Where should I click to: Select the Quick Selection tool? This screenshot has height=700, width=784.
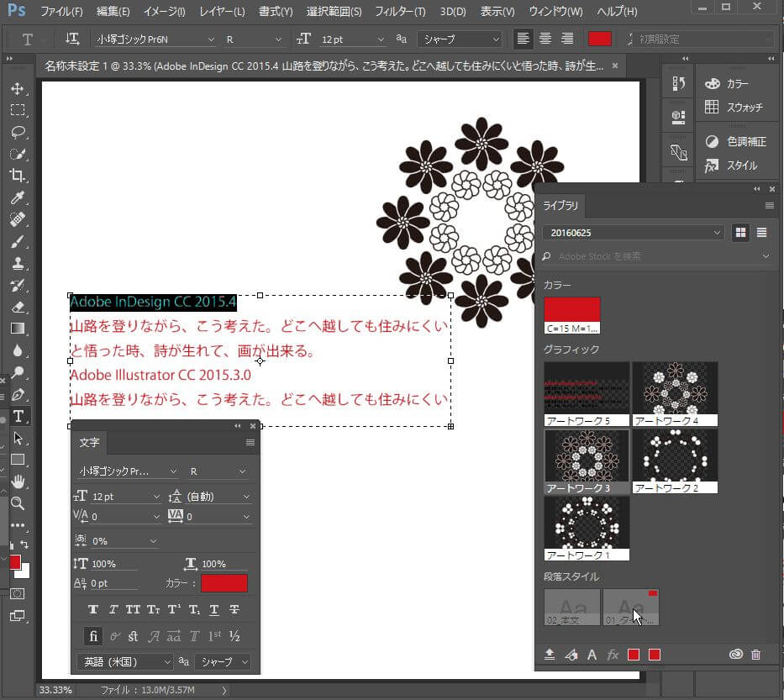click(x=18, y=154)
